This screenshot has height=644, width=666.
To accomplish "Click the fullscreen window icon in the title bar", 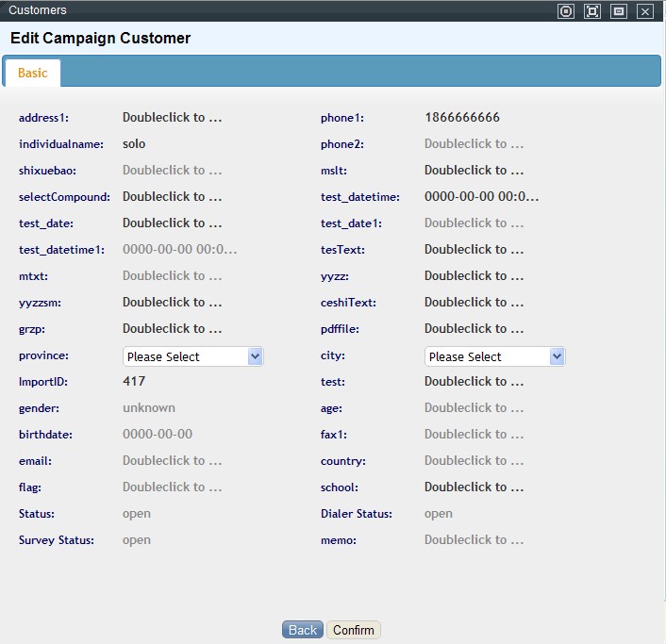I will coord(592,11).
